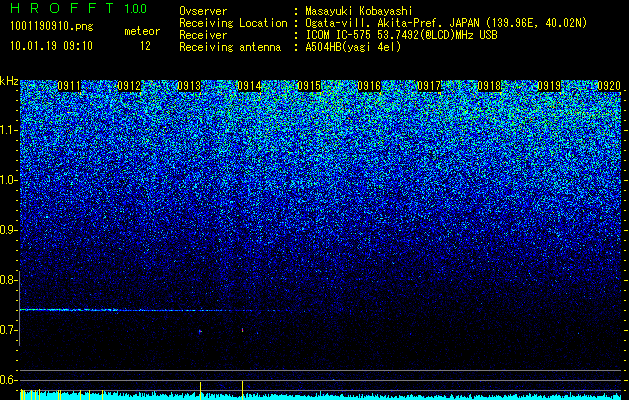Click the "meteor" count label

[x=142, y=31]
